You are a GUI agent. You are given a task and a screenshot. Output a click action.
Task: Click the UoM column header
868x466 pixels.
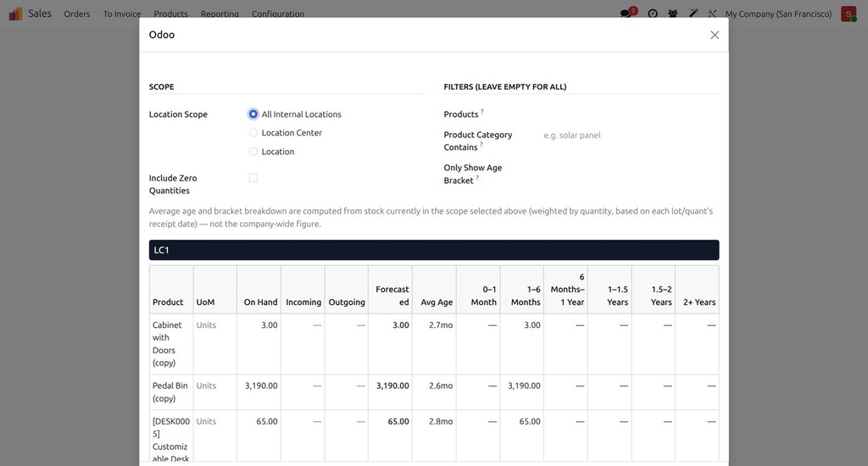pos(214,290)
